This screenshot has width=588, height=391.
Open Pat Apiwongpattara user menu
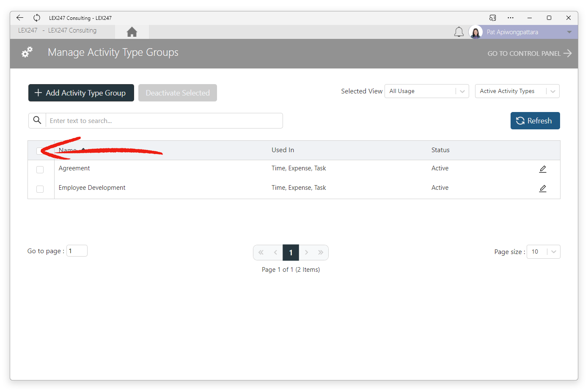pos(522,32)
